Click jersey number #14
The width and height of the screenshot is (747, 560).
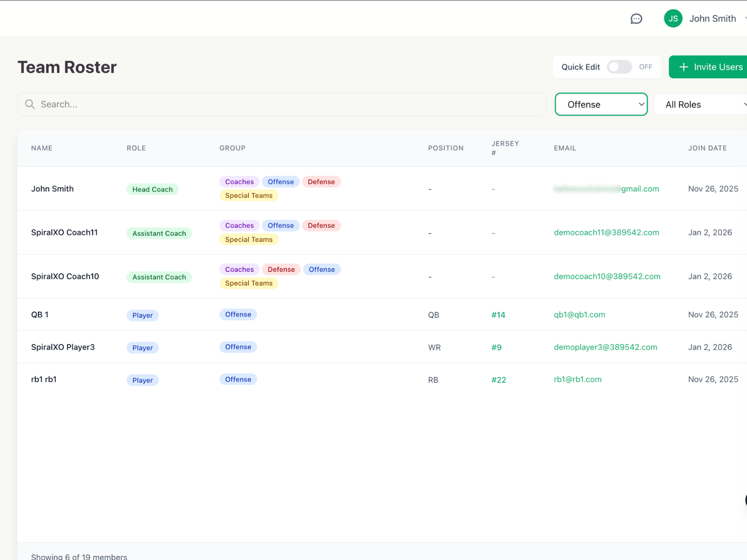tap(498, 315)
